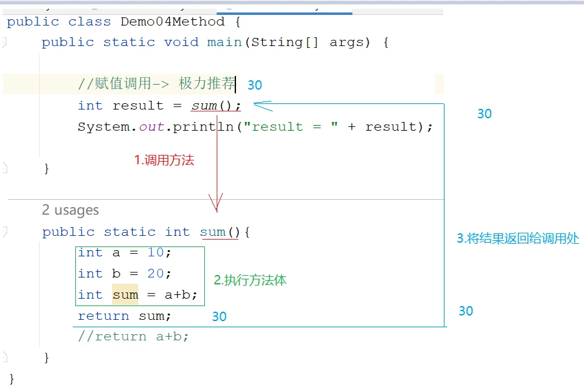Click the number 10 literal

coord(156,253)
